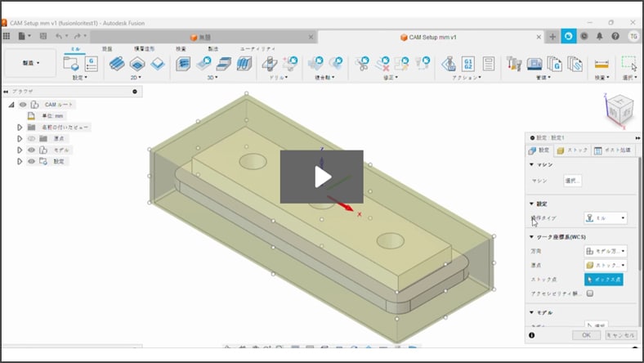Click the ViewCube in the viewport corner
The image size is (644, 363).
point(616,110)
